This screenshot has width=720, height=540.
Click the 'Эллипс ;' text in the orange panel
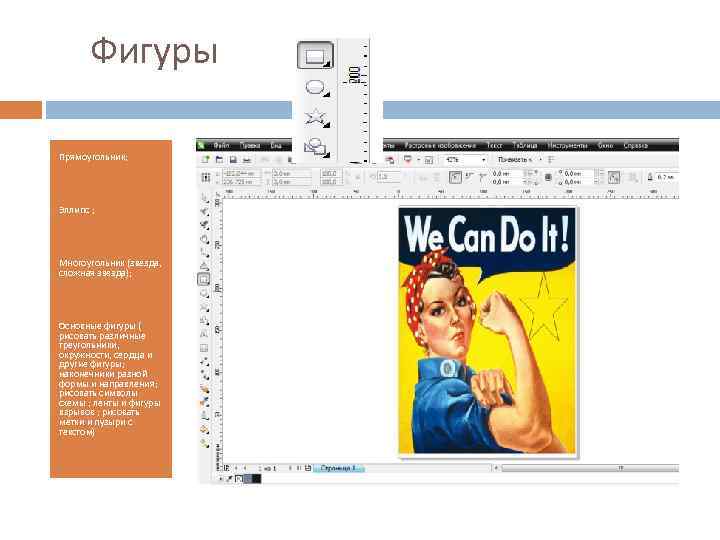click(77, 210)
